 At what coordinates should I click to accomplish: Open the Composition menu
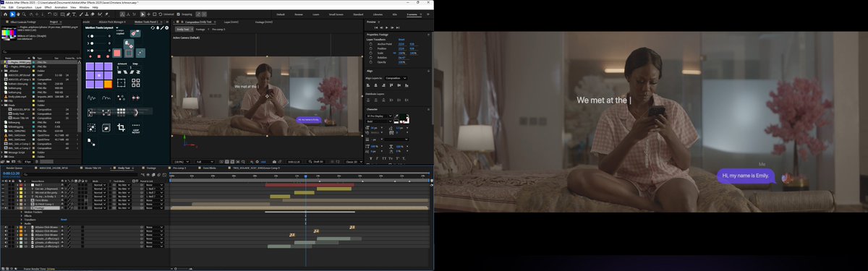24,7
